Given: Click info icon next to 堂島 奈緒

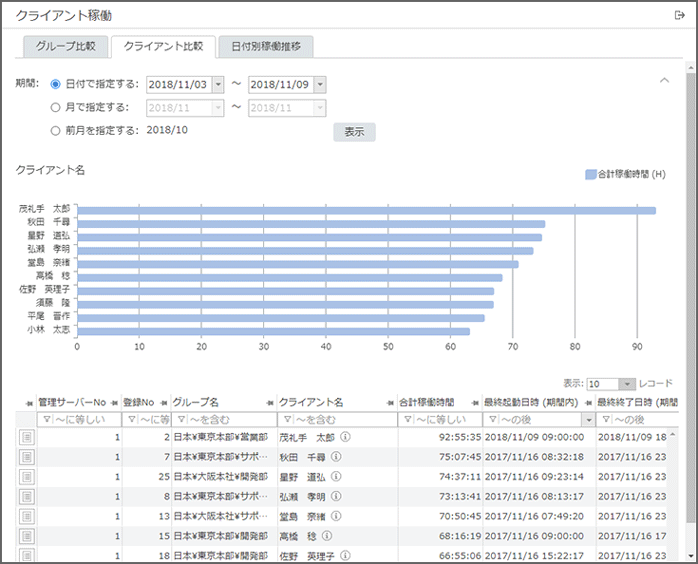Looking at the screenshot, I should [x=336, y=516].
